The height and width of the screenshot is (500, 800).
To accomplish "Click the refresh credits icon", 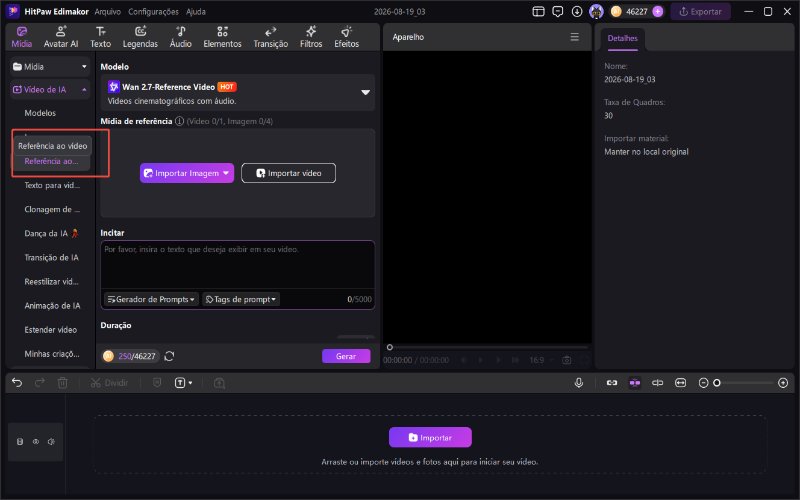I will tap(169, 356).
